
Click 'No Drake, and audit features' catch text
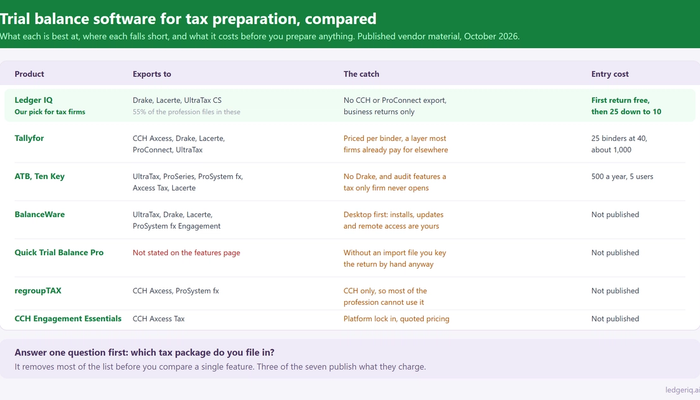[x=395, y=182]
